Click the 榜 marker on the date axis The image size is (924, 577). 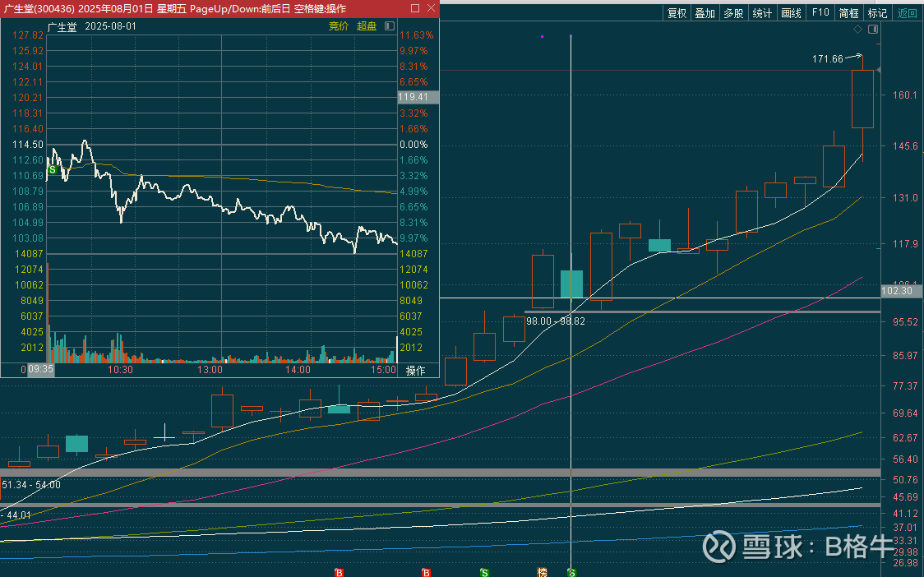click(x=542, y=572)
